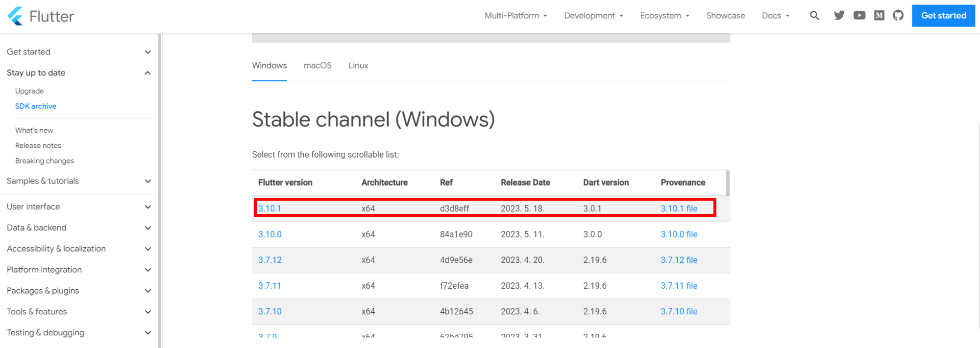Expand the User interface sidebar section
The image size is (980, 348).
point(79,207)
